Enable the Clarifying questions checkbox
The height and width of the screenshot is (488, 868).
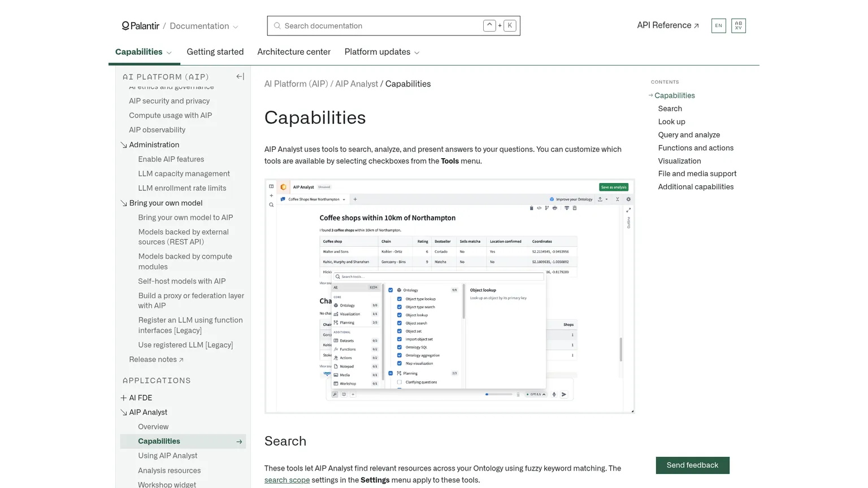click(400, 382)
